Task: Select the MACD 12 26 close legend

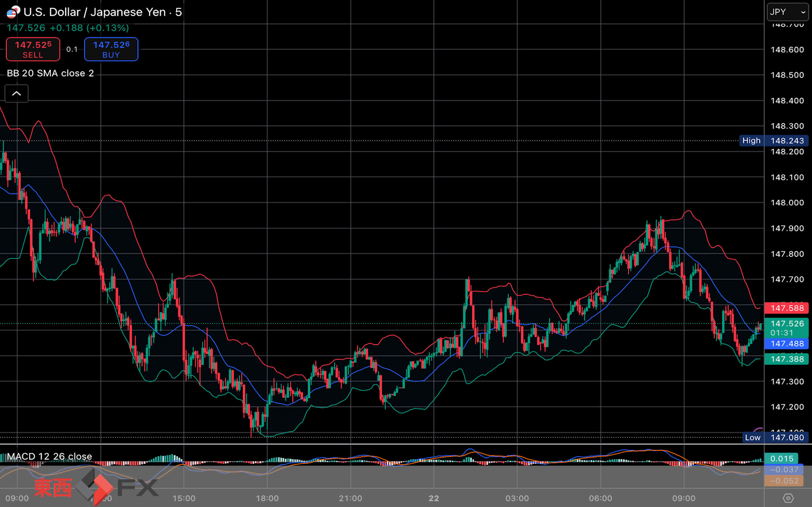Action: coord(49,456)
